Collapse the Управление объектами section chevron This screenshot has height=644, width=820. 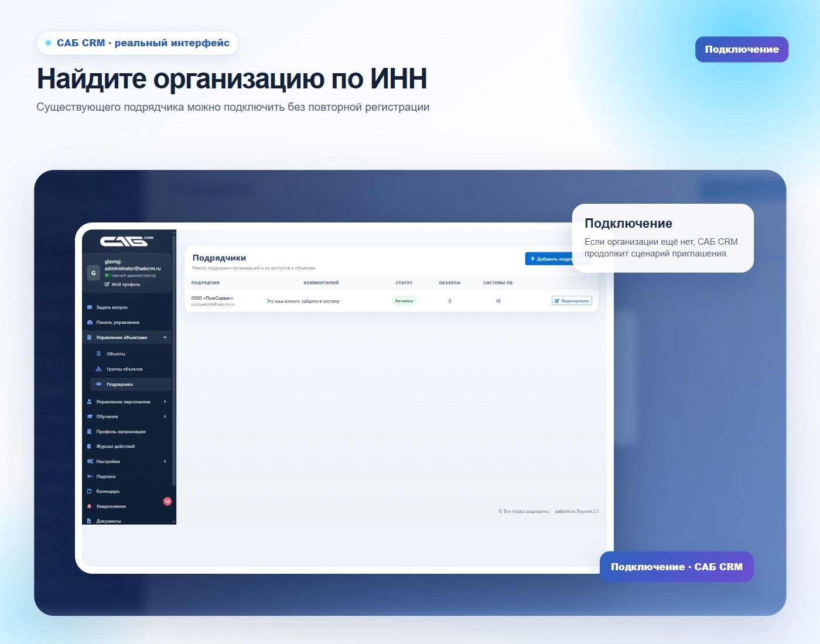coord(165,338)
